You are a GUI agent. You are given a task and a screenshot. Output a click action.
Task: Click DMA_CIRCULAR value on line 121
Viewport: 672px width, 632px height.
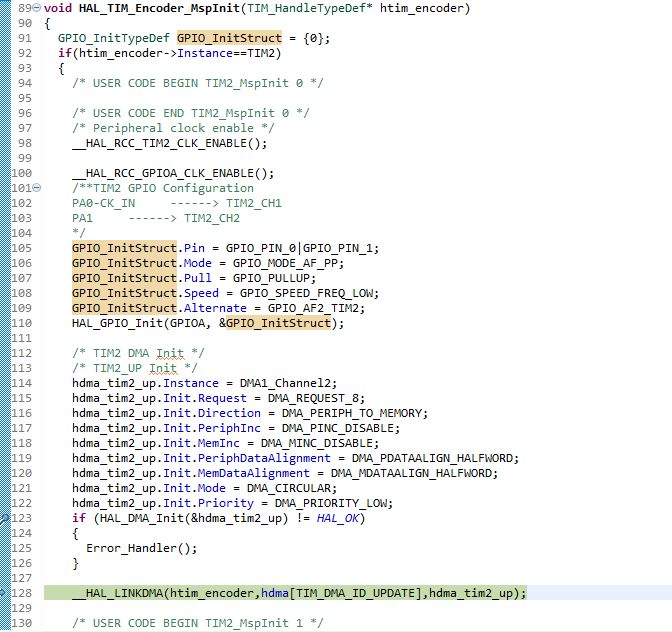click(x=288, y=488)
